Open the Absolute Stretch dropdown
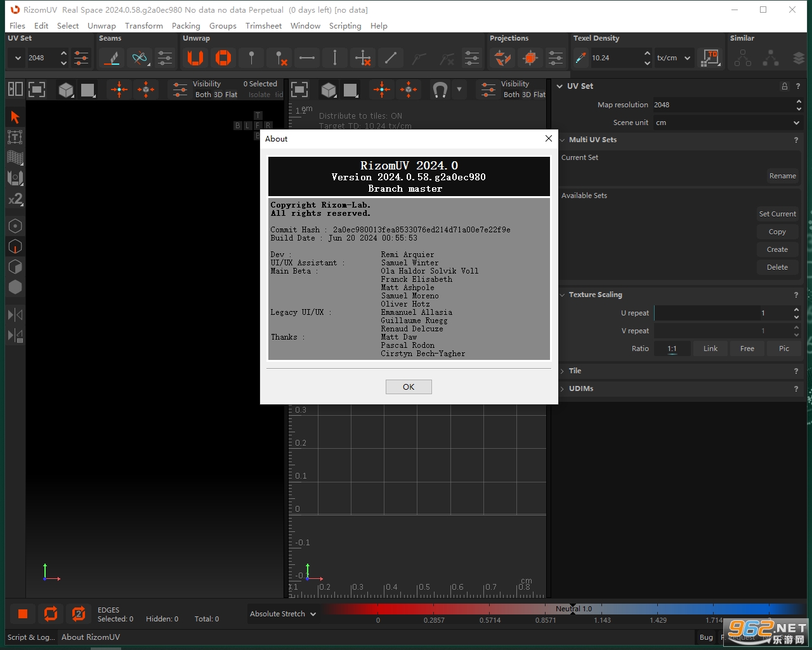Viewport: 812px width, 650px height. (282, 614)
